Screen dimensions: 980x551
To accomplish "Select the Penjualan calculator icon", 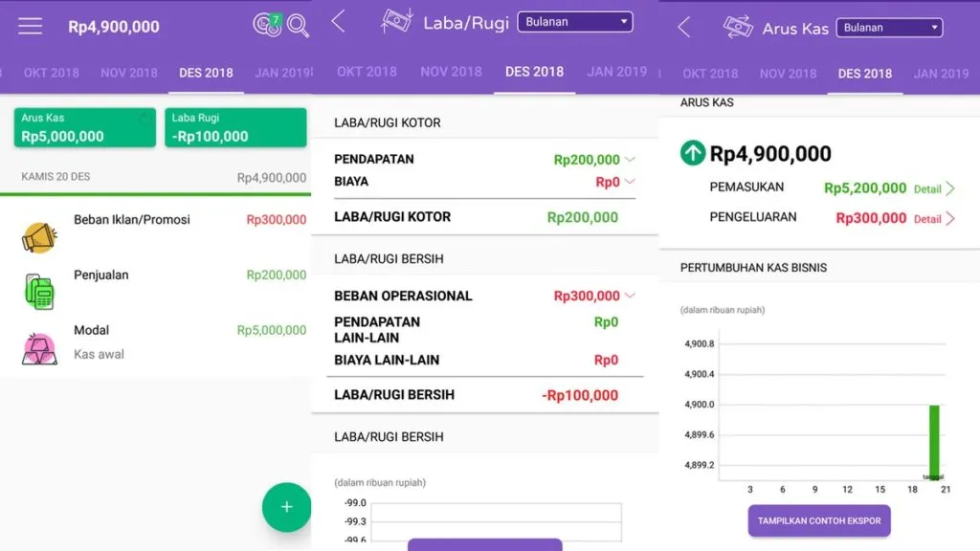I will tap(39, 291).
